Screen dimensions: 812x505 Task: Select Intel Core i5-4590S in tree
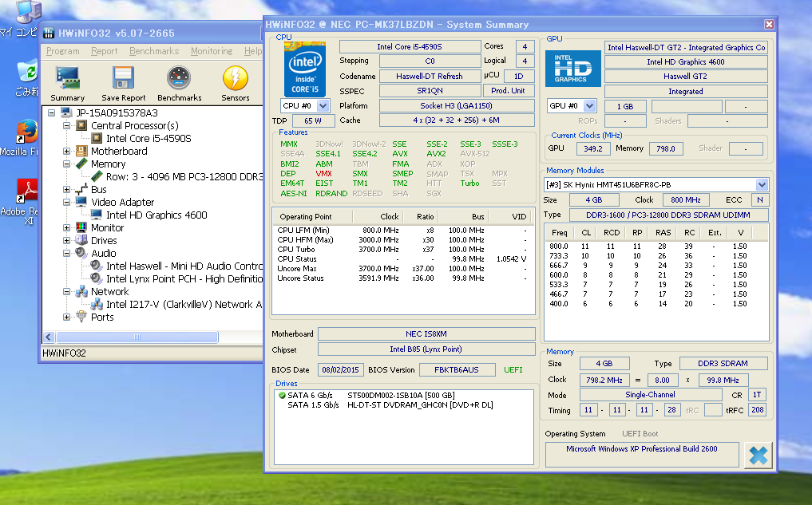pos(149,138)
